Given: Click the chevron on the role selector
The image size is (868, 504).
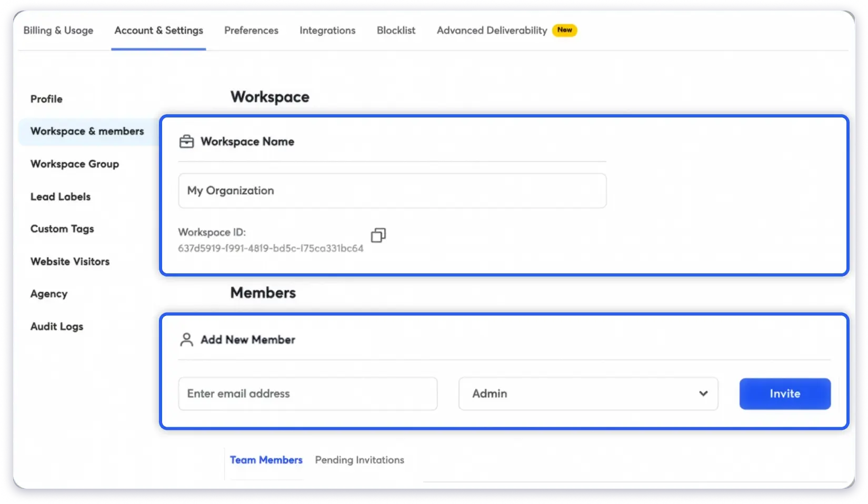Looking at the screenshot, I should pyautogui.click(x=704, y=393).
